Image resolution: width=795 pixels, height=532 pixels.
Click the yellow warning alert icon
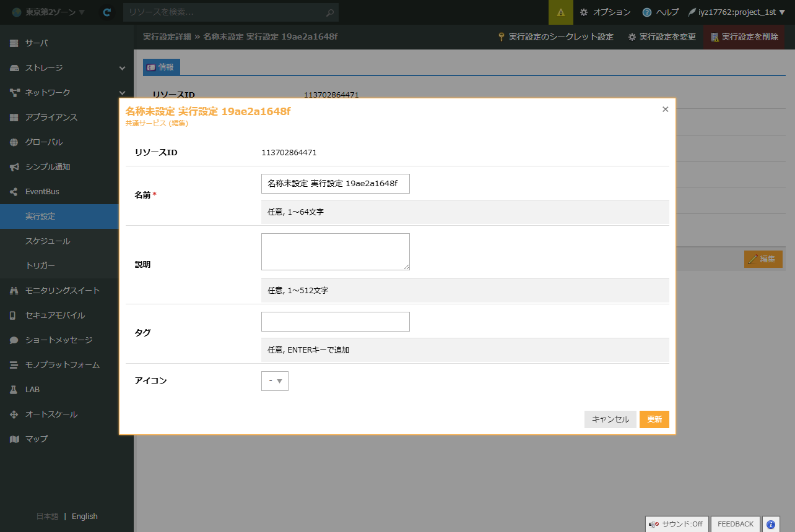[x=561, y=12]
